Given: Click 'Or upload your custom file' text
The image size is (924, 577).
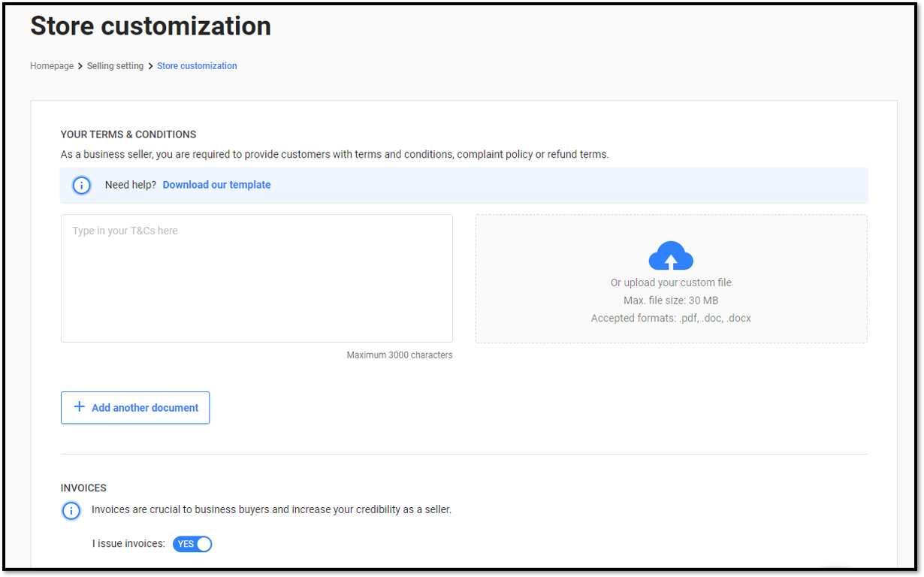Looking at the screenshot, I should tap(671, 282).
